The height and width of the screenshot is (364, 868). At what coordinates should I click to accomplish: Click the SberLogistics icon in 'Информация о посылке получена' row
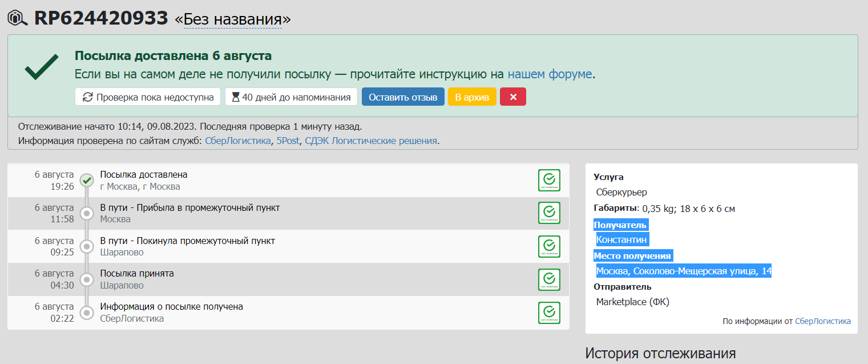549,313
